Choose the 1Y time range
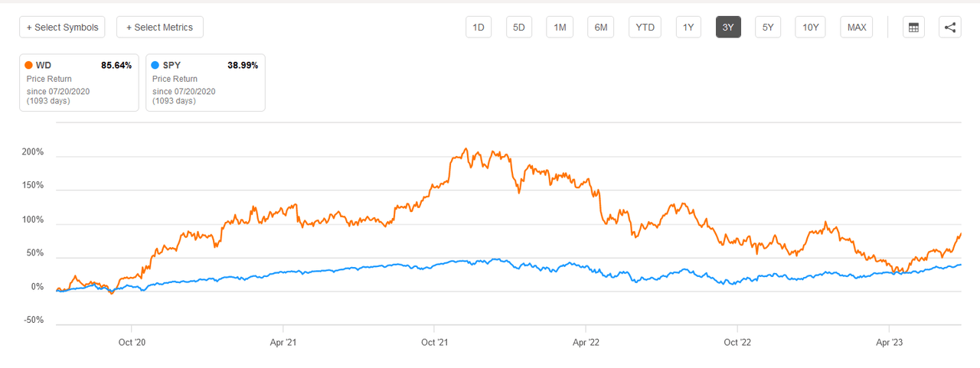Screen dimensions: 980x368 pos(688,28)
